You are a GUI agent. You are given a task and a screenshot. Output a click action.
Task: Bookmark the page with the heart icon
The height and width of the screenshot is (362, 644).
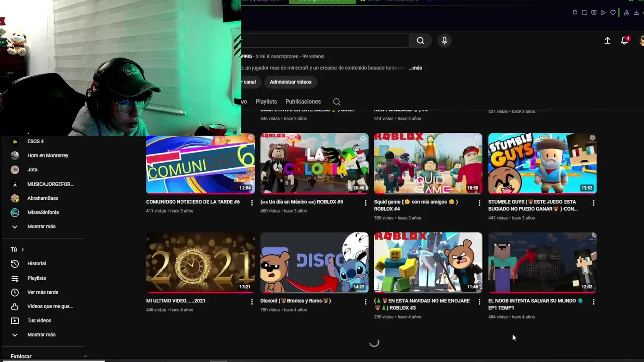pyautogui.click(x=613, y=13)
